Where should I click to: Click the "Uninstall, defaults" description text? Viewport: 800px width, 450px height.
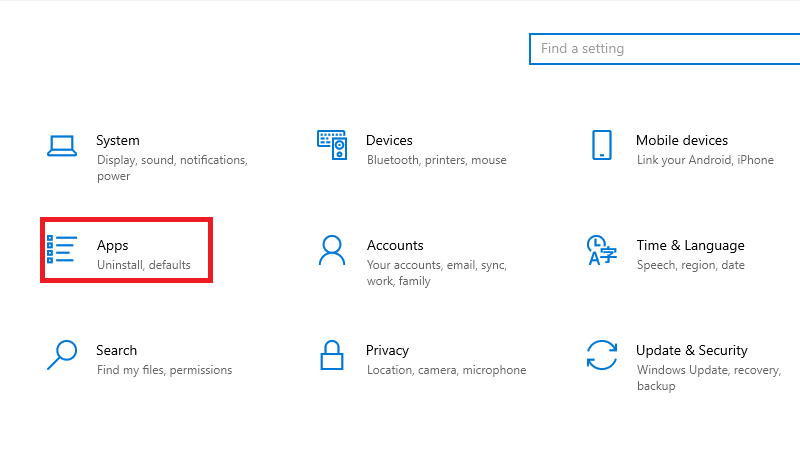click(x=144, y=266)
